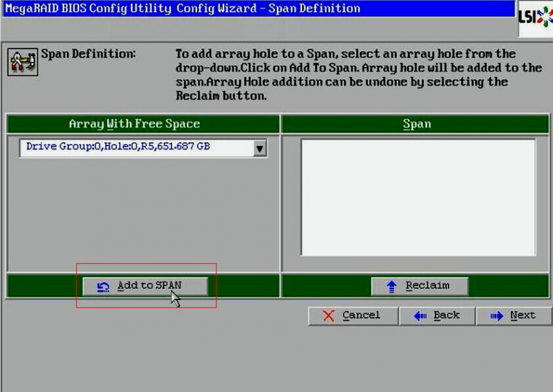This screenshot has height=392, width=553.
Task: Select the Drive Group:0 Hole:0 R5 entry
Action: pos(118,147)
